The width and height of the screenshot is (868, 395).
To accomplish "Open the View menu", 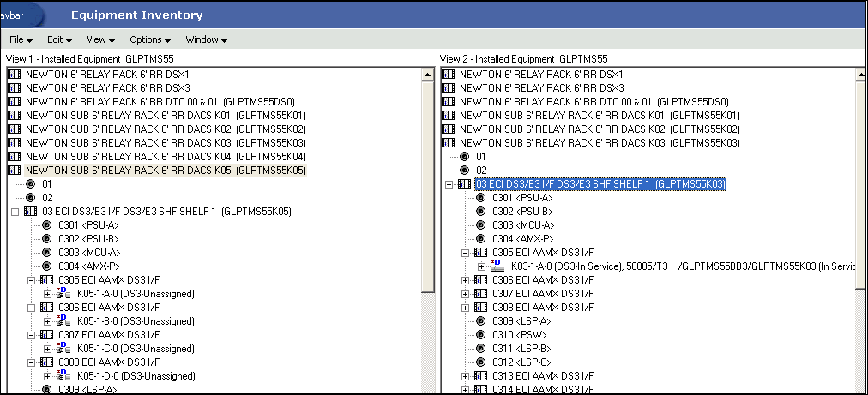I will pyautogui.click(x=100, y=39).
